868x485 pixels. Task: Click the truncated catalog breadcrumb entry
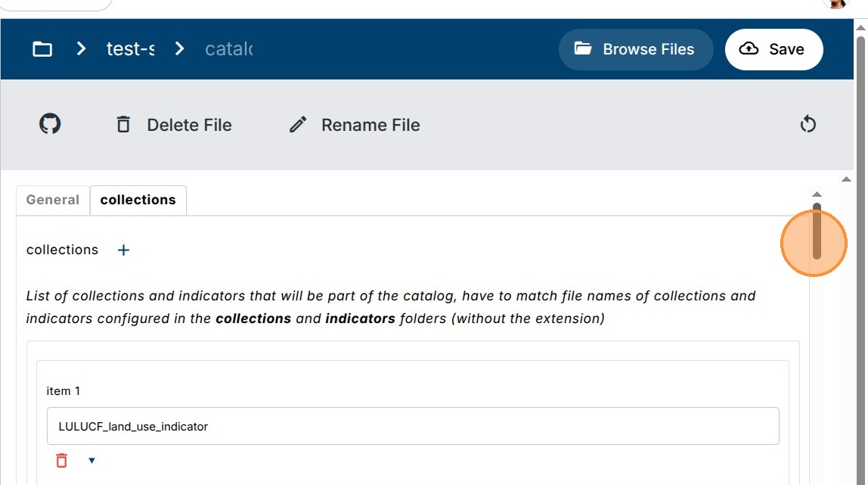coord(228,49)
